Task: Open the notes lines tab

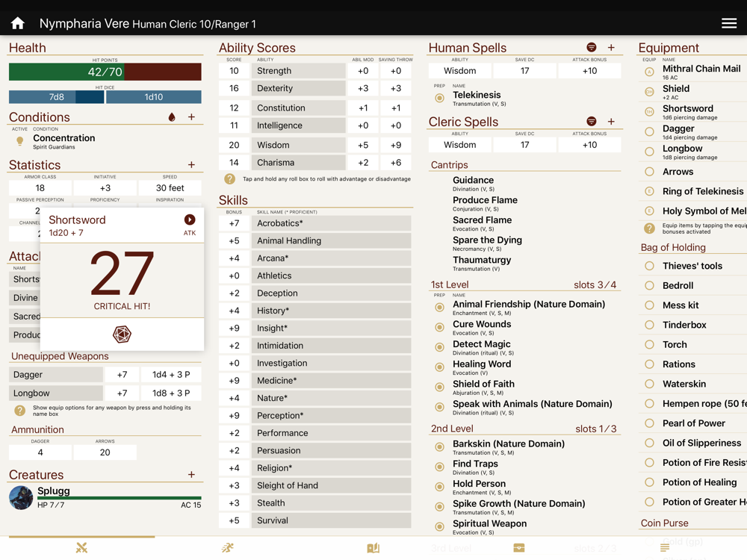Action: click(x=665, y=548)
